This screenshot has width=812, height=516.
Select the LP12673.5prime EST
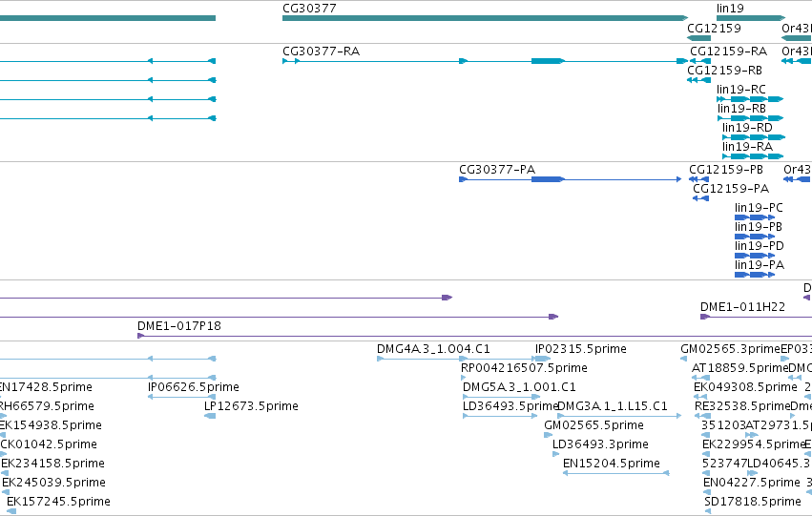point(210,416)
